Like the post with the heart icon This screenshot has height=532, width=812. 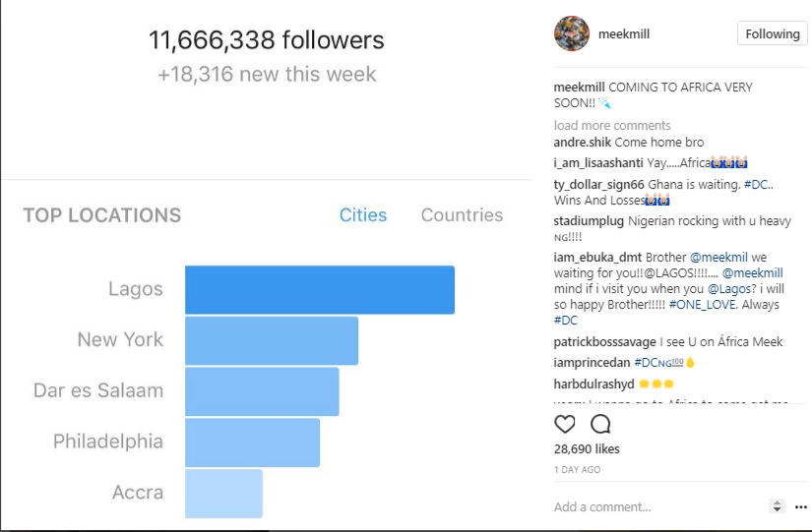pyautogui.click(x=565, y=424)
